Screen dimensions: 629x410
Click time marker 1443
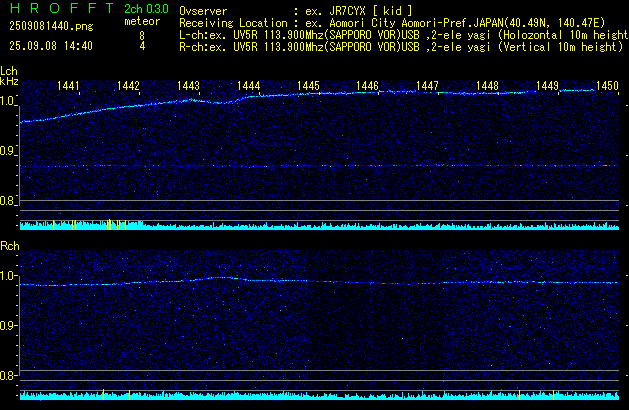click(188, 86)
